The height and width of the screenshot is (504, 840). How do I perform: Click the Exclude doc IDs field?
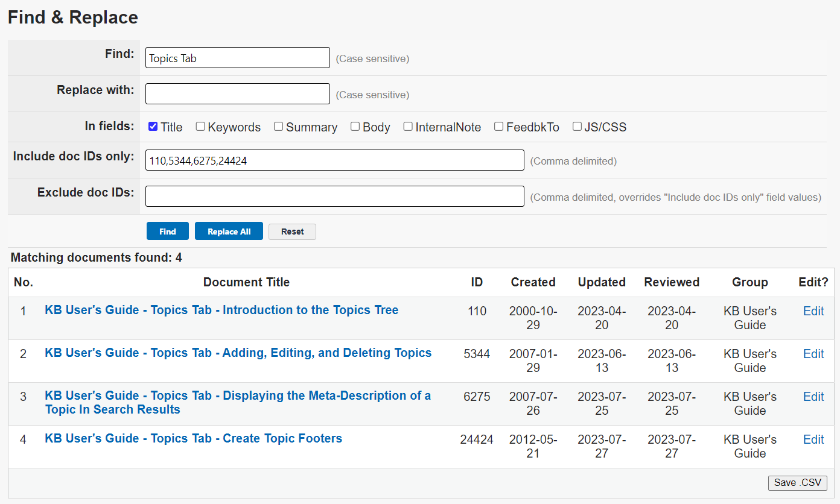pos(335,197)
